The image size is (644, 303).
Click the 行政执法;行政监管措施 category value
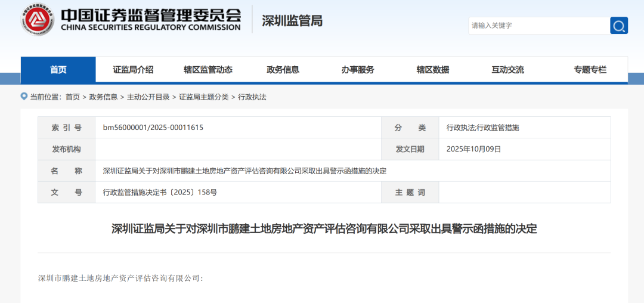483,128
